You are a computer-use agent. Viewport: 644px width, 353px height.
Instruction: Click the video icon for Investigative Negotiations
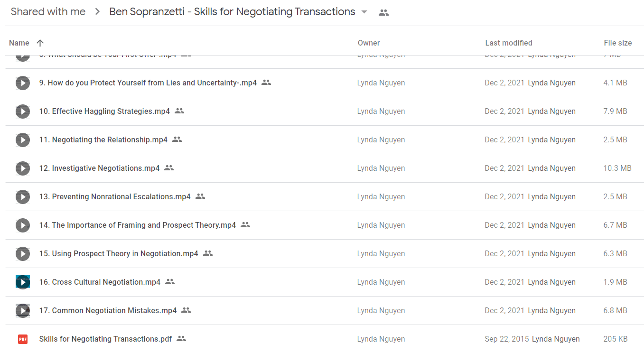tap(23, 168)
